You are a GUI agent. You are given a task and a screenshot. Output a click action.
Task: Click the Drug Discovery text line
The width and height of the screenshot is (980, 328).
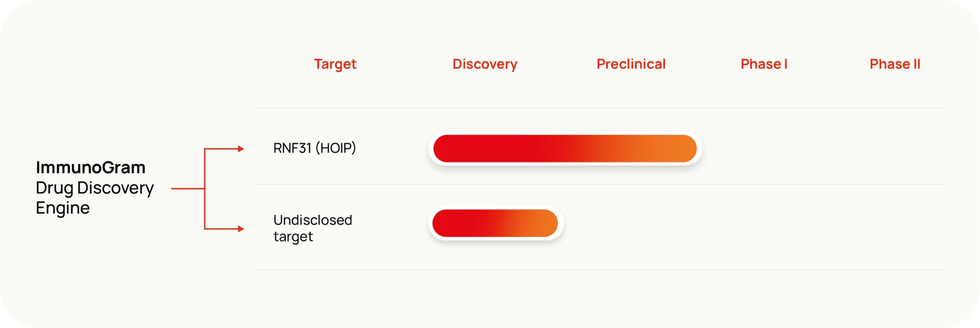[95, 188]
